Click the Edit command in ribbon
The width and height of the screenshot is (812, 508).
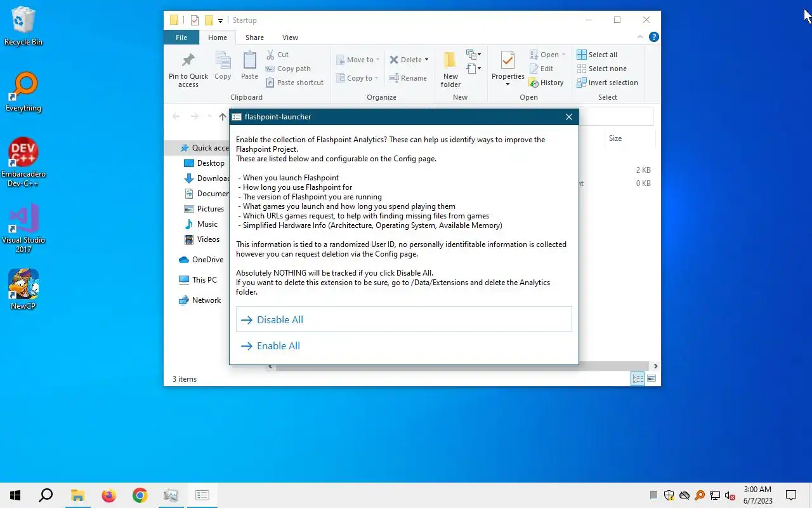pyautogui.click(x=541, y=69)
